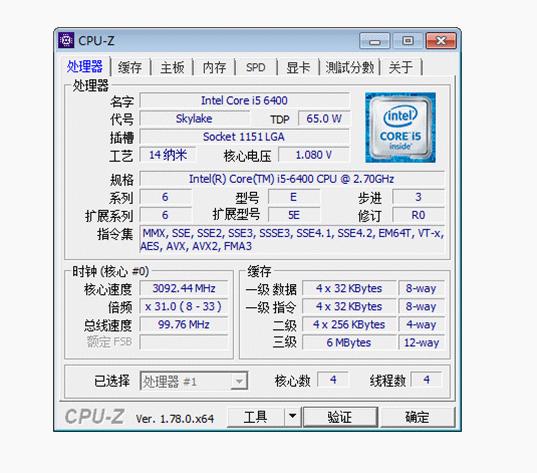Click the 4 x 256 KBytes L2 value

(349, 324)
